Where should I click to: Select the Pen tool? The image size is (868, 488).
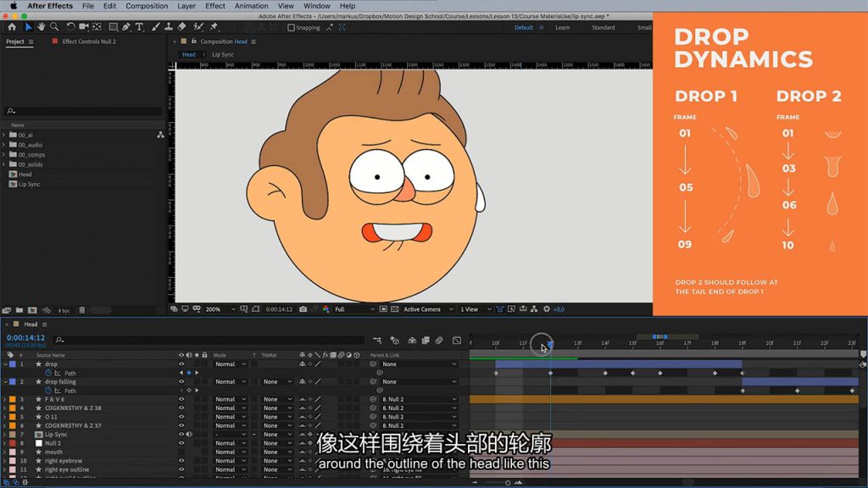pos(126,26)
